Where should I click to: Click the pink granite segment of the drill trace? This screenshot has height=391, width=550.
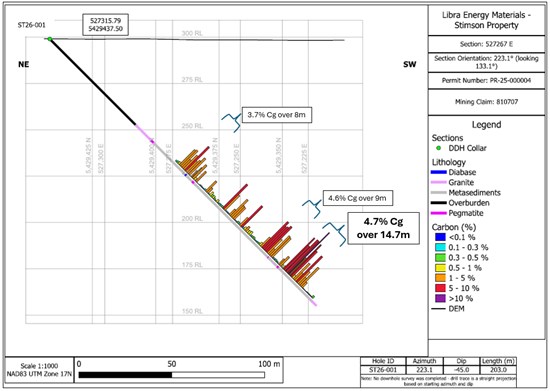click(x=144, y=133)
